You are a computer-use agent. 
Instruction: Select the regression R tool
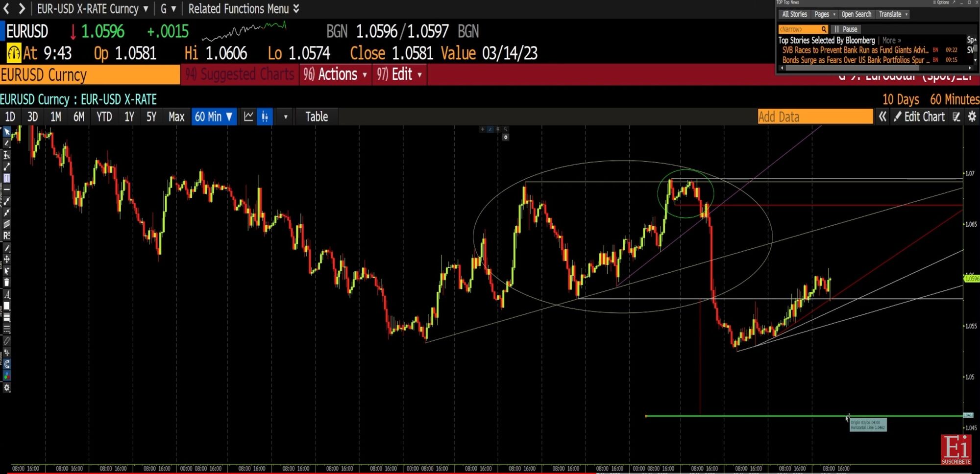pyautogui.click(x=7, y=236)
